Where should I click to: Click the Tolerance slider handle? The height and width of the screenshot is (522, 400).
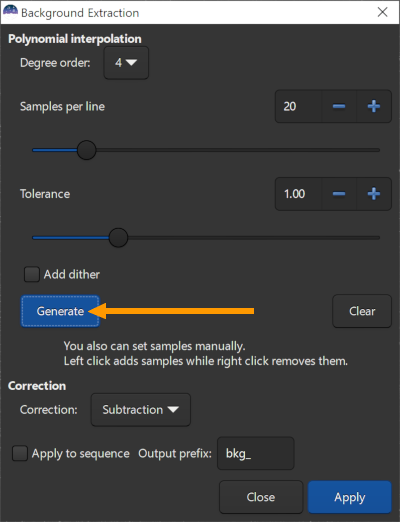[118, 238]
